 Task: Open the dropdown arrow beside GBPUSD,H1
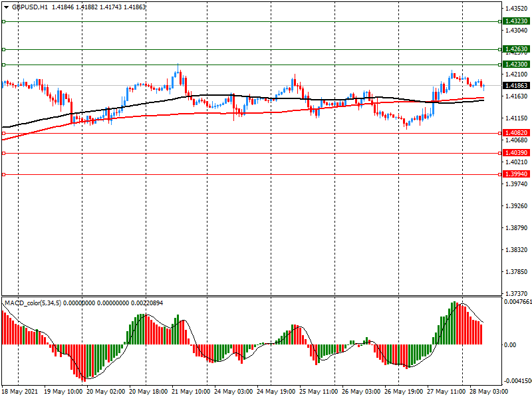pos(5,7)
